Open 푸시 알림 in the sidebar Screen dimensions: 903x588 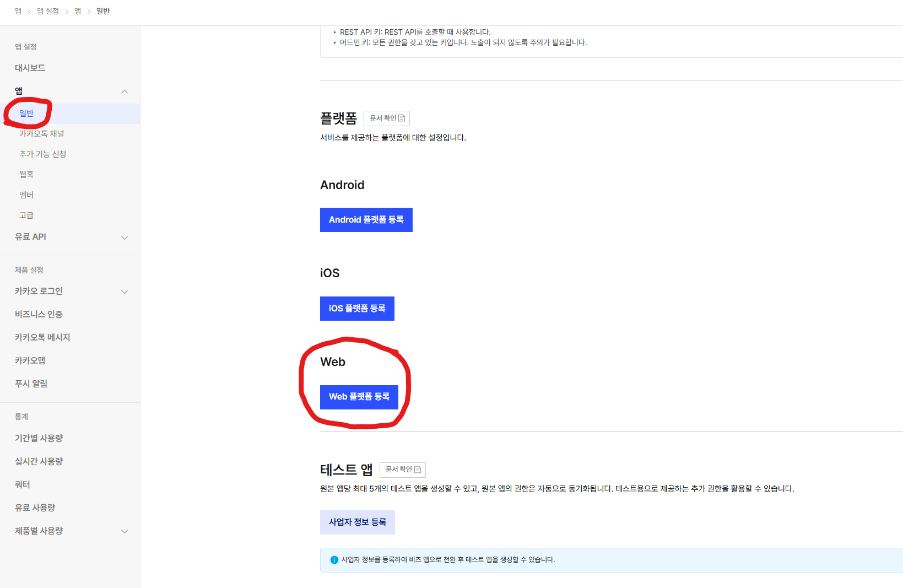click(x=31, y=384)
